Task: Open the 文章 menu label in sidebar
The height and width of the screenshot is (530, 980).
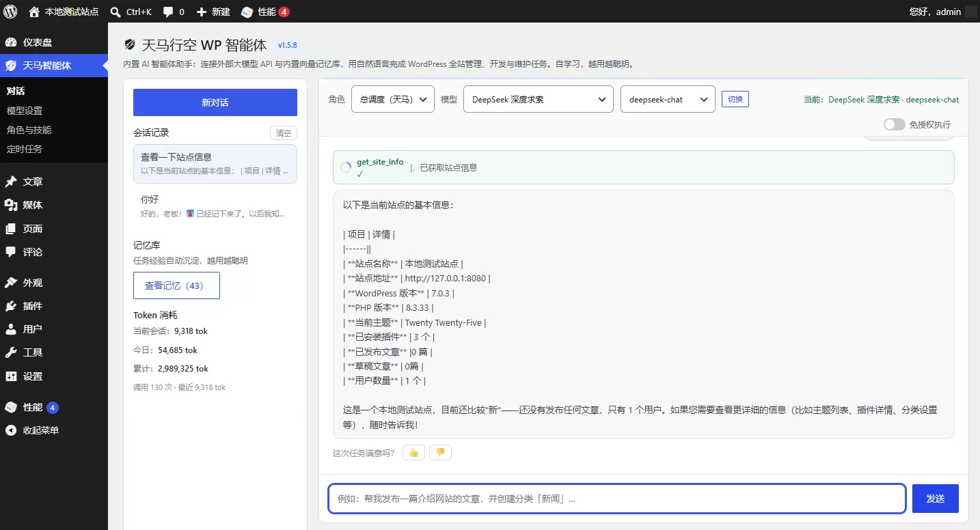Action: 33,182
